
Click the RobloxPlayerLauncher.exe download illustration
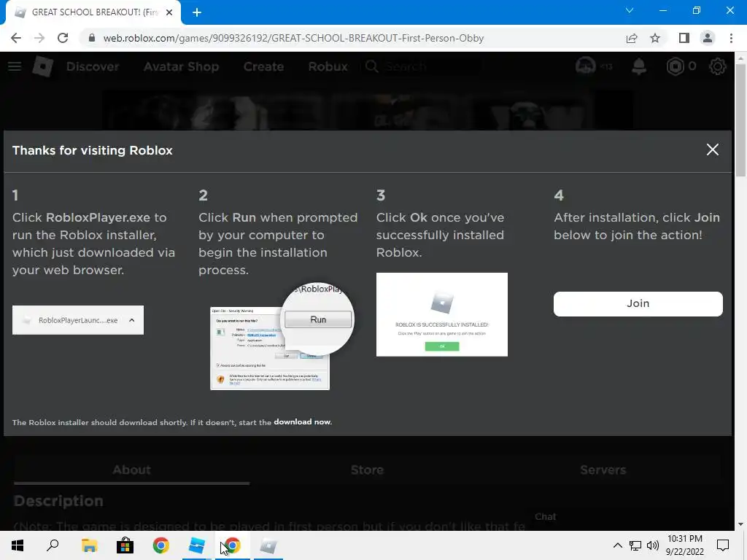click(77, 320)
